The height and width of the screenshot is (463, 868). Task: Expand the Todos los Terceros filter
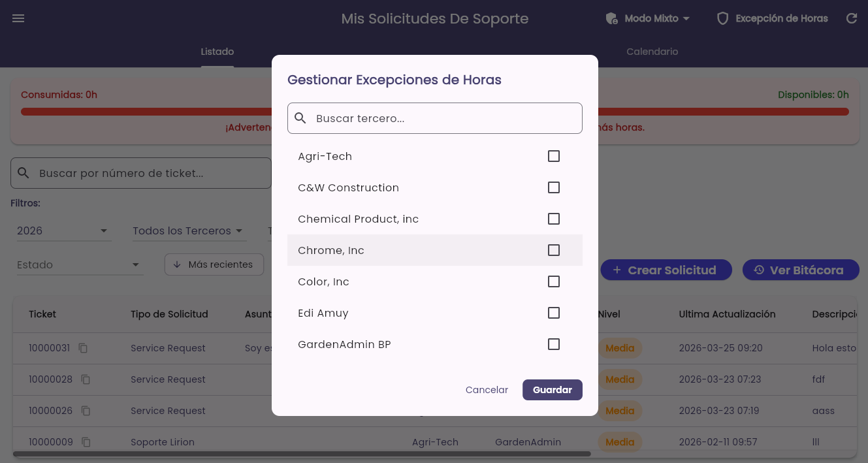point(188,231)
